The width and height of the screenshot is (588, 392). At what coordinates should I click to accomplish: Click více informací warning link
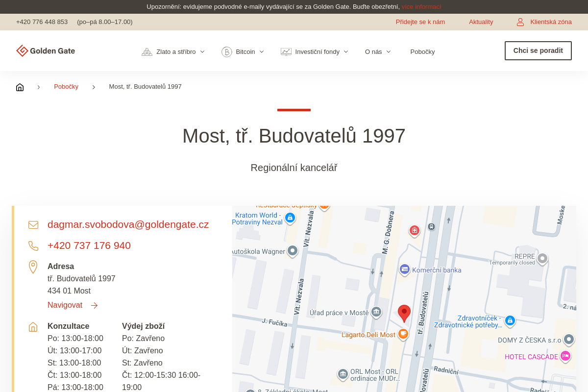point(421,7)
